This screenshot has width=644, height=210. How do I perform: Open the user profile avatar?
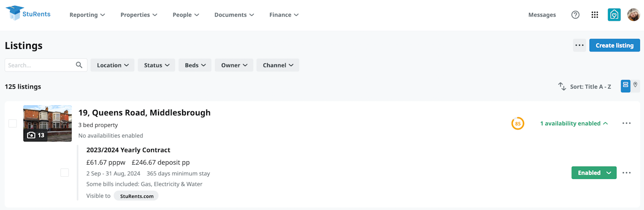coord(633,15)
